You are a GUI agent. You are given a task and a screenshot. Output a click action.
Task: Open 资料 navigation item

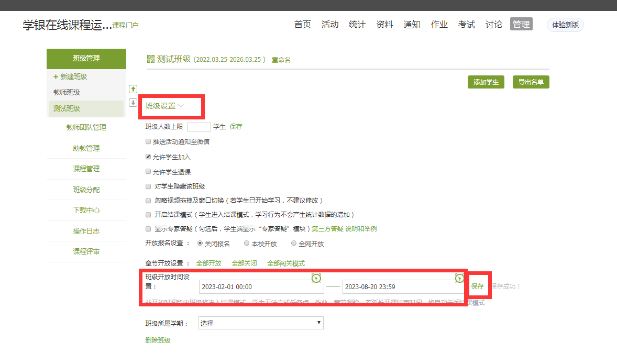point(384,25)
